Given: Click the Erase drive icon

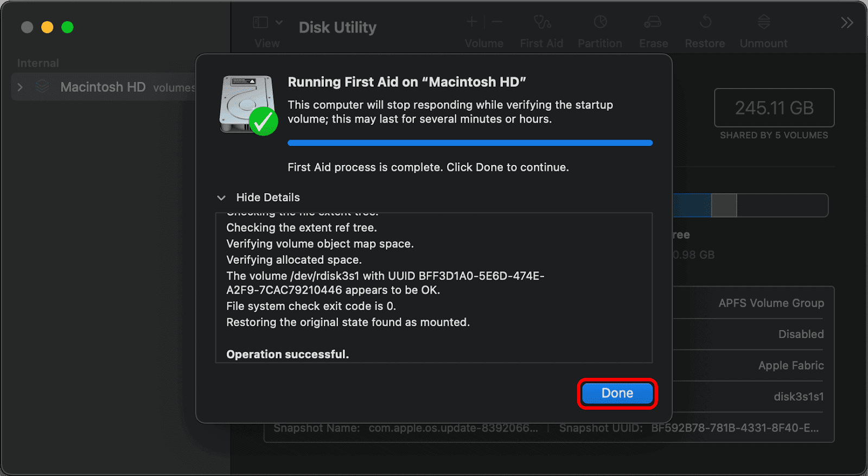Looking at the screenshot, I should (x=653, y=22).
